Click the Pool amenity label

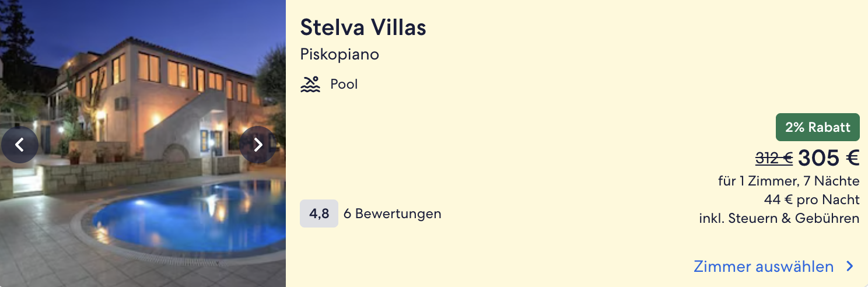pos(344,85)
